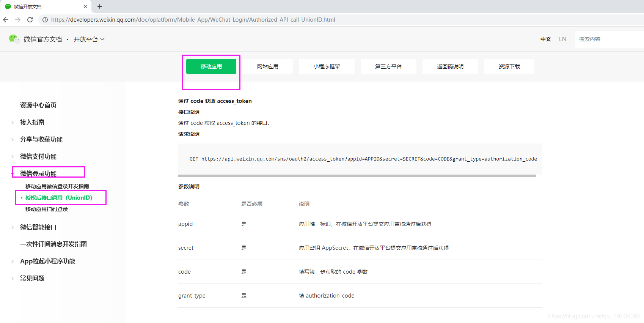Open 微信智能接口 sidebar item
Viewport: 644px width, 323px height.
coord(38,227)
